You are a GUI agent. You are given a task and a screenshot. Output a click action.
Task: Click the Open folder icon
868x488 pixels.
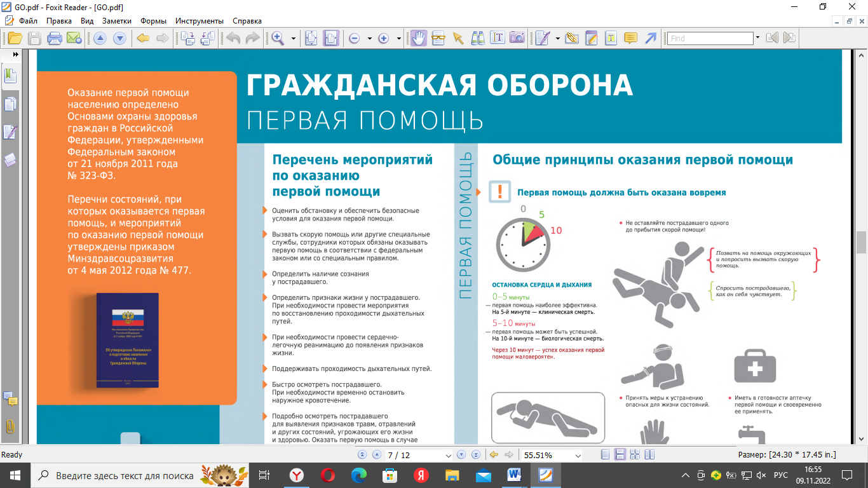coord(15,38)
